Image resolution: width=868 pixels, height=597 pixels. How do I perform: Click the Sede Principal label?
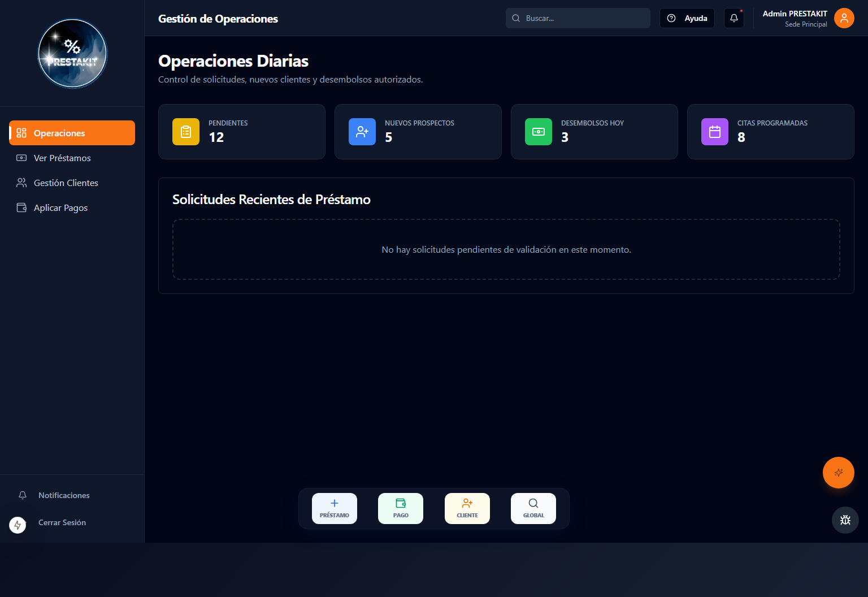pyautogui.click(x=806, y=24)
